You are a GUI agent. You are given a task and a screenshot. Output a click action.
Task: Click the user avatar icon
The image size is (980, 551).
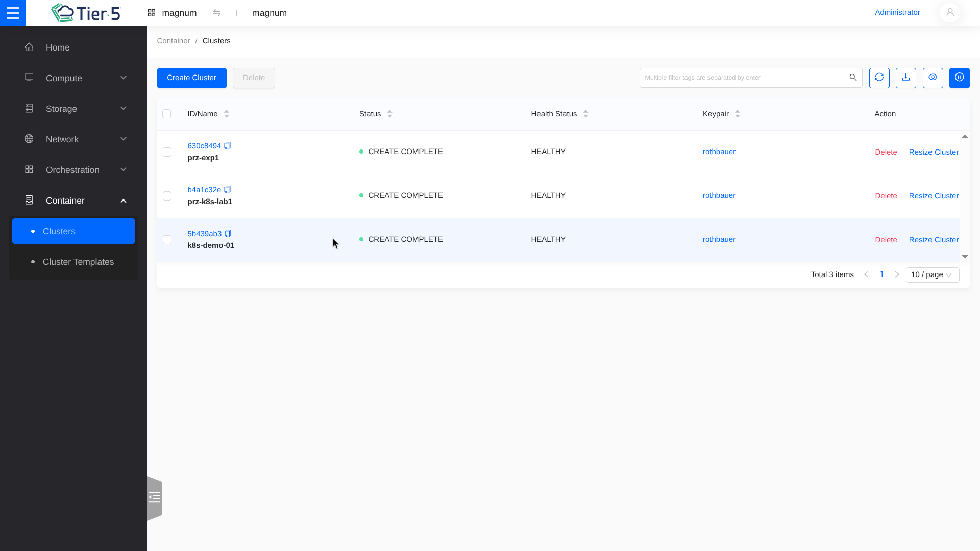click(x=949, y=13)
